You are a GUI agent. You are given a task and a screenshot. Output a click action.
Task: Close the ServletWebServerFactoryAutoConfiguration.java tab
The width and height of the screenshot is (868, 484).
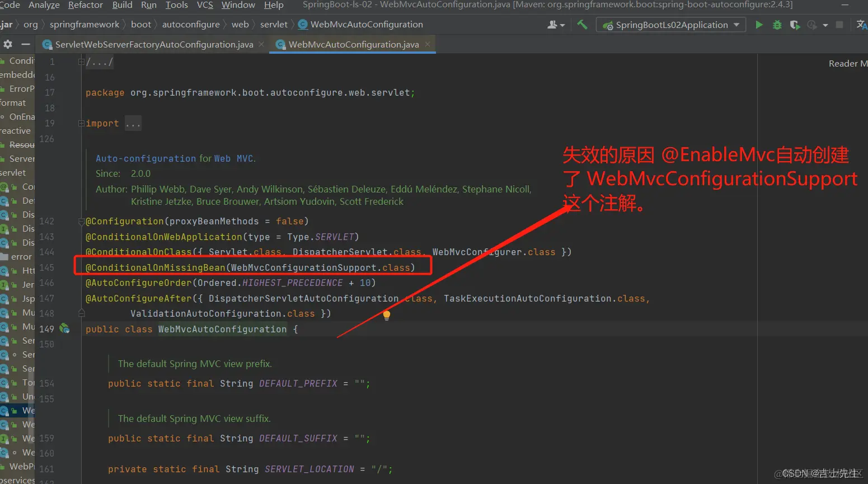pos(261,44)
